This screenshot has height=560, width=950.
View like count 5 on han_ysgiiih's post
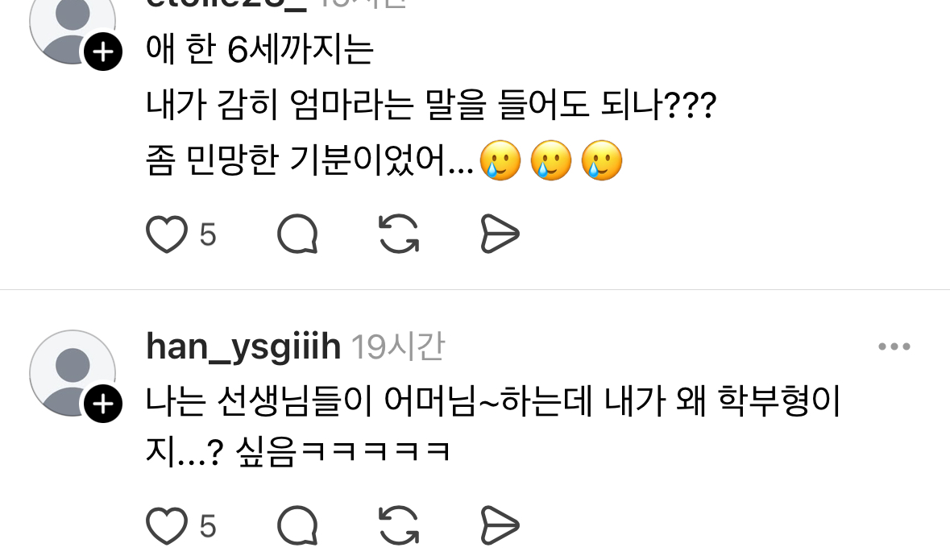coord(208,526)
